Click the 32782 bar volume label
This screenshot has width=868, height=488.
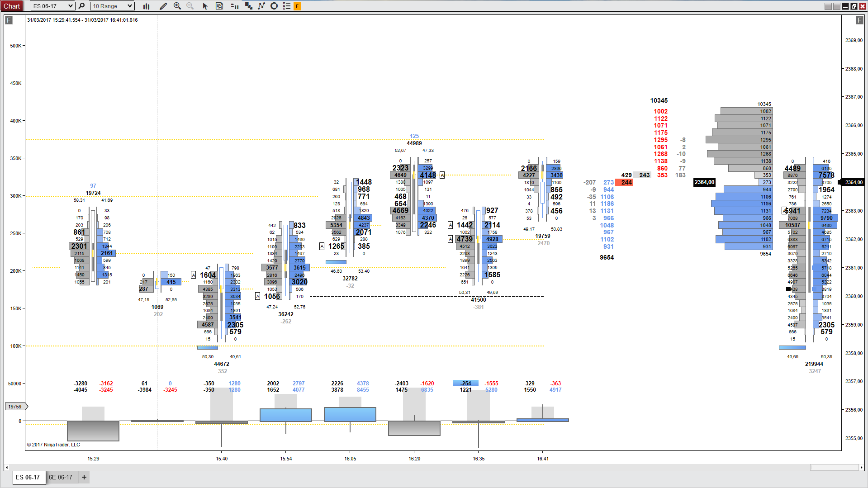[x=350, y=279]
